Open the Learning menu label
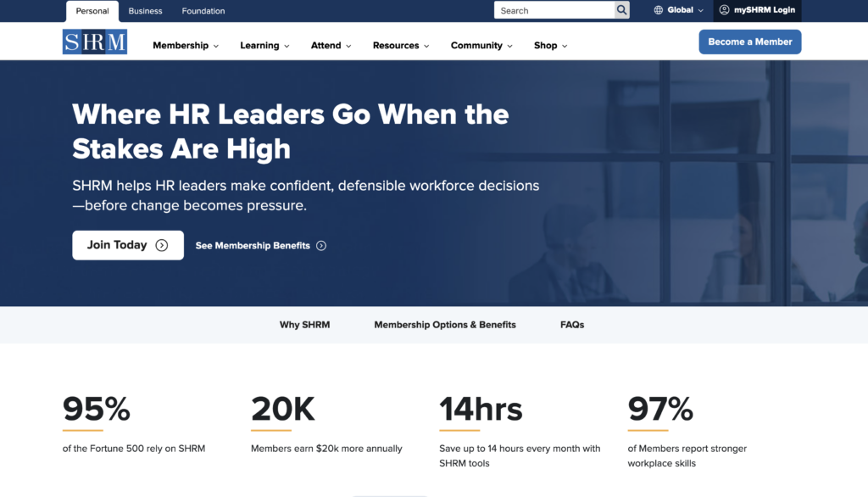The height and width of the screenshot is (497, 868). click(259, 46)
